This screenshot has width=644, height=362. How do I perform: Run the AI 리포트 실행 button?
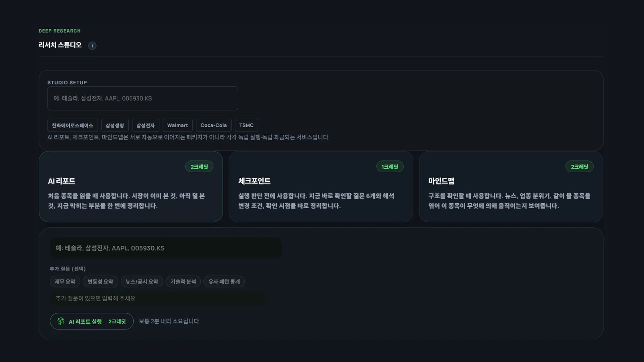click(91, 321)
